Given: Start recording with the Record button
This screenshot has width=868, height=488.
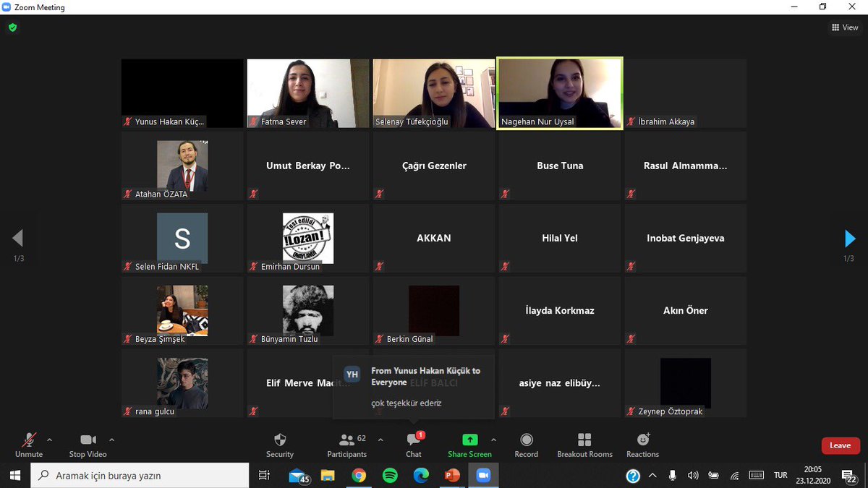Looking at the screenshot, I should coord(527,445).
